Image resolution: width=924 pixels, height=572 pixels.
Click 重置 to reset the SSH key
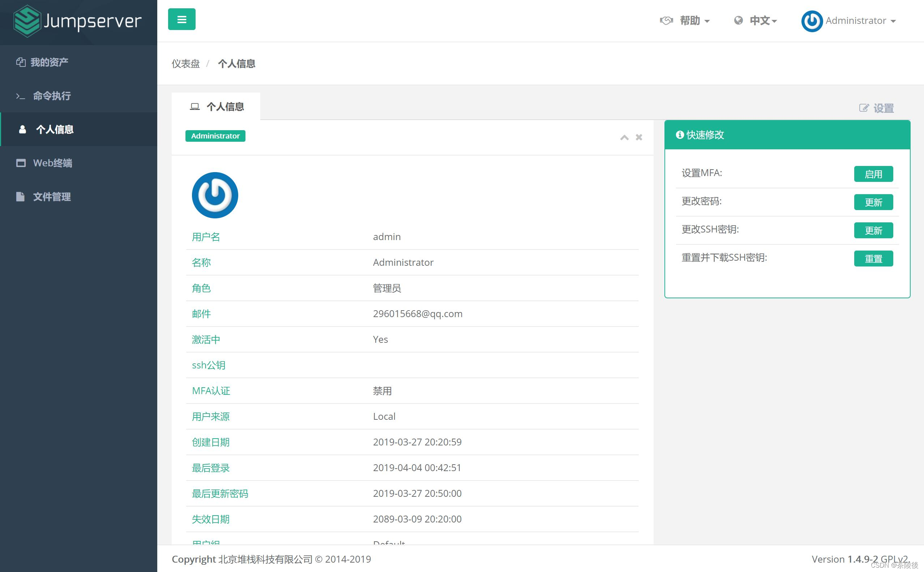(873, 259)
